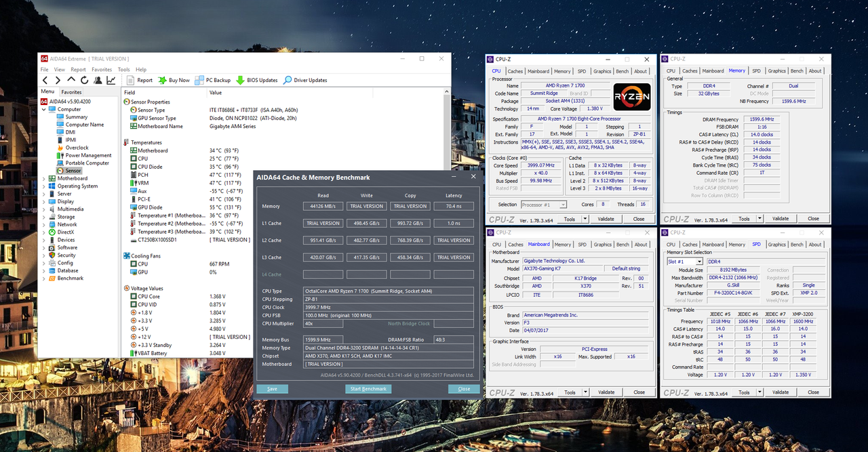The width and height of the screenshot is (868, 452).
Task: Open Caches tab in CPU-Z CPU window
Action: (x=515, y=71)
